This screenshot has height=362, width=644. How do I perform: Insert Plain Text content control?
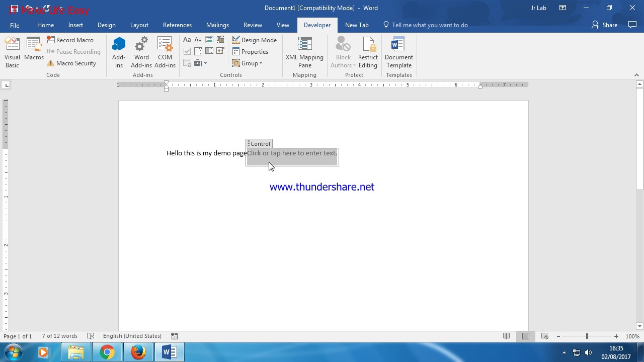(198, 40)
